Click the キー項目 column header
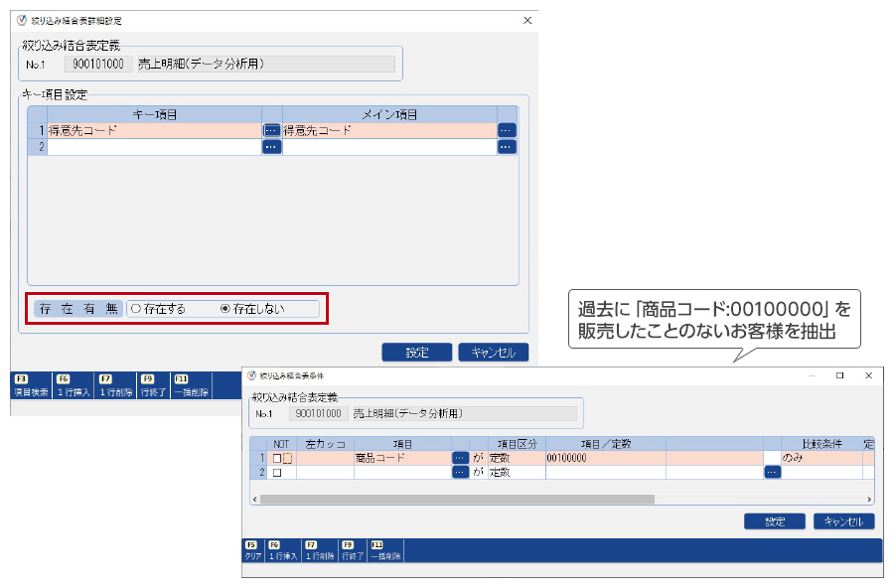The height and width of the screenshot is (588, 894). click(154, 115)
